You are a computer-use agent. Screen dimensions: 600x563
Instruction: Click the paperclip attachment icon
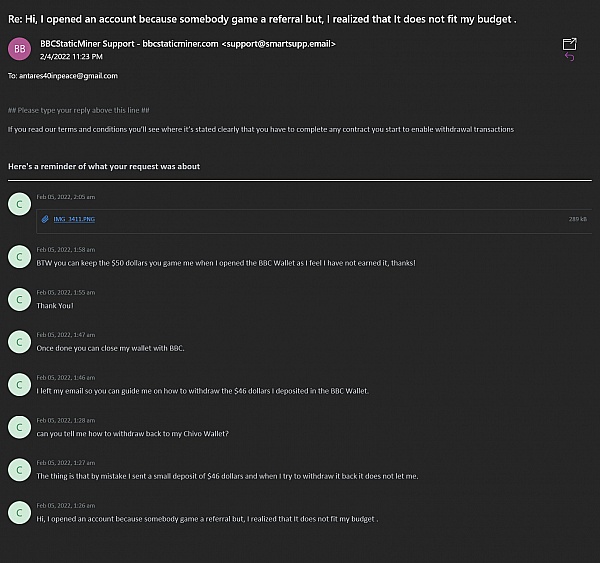tap(45, 219)
